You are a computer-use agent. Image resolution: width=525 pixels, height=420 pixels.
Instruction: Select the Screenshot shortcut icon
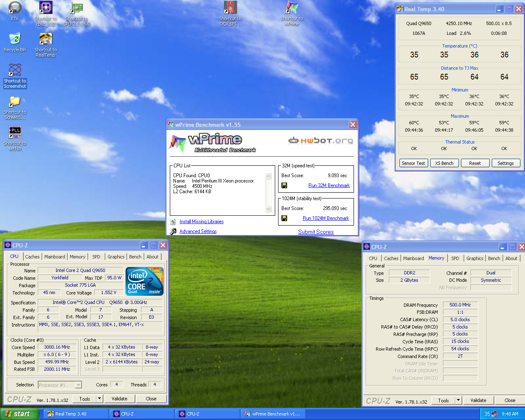point(15,70)
